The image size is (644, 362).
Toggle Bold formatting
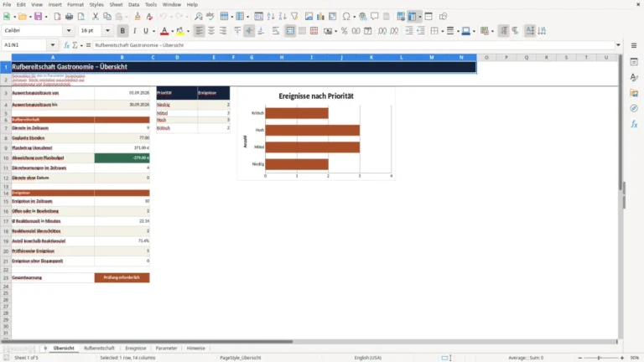[x=122, y=31]
